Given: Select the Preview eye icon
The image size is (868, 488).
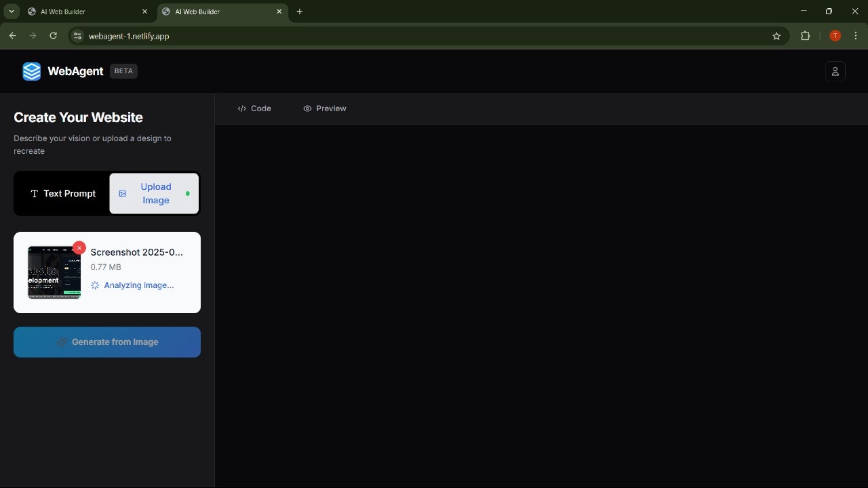Looking at the screenshot, I should coord(308,108).
